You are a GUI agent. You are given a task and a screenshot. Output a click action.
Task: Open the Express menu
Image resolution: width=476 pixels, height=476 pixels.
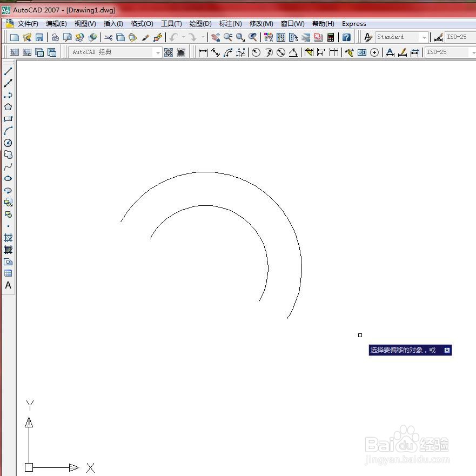click(354, 24)
